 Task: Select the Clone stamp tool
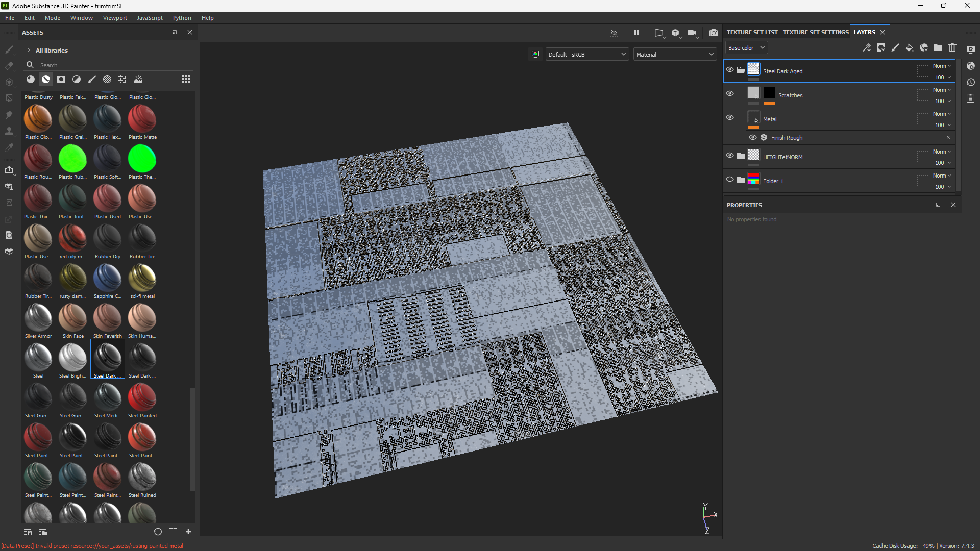[9, 131]
